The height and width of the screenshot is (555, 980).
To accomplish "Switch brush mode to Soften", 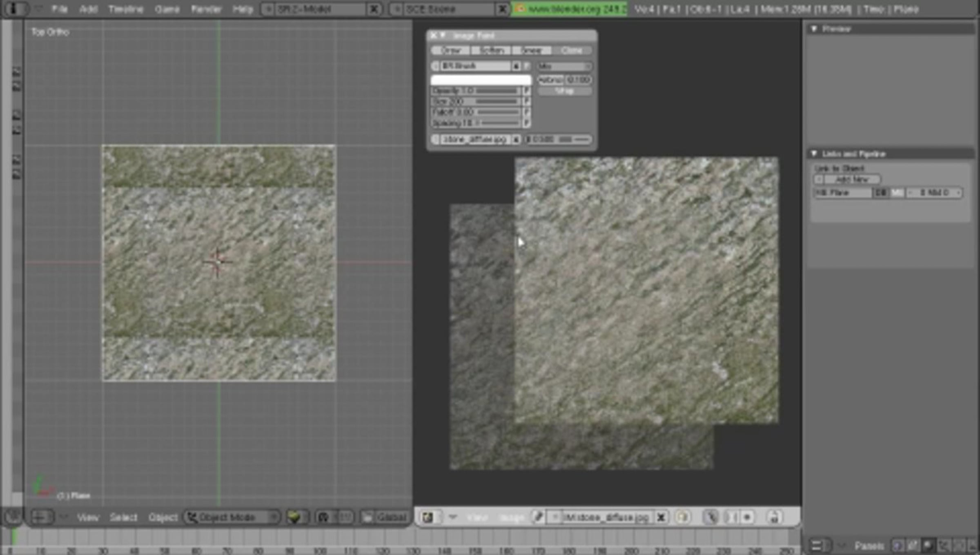I will pos(491,50).
